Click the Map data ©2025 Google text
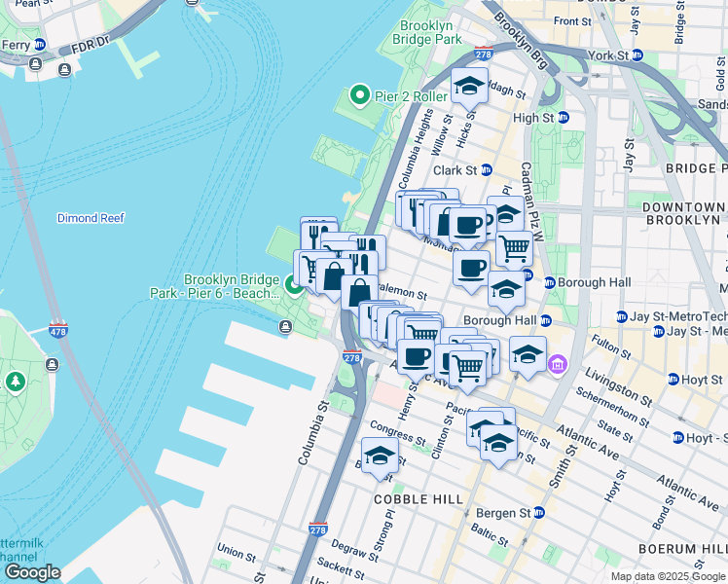Viewport: 728px width, 584px height. pos(668,577)
